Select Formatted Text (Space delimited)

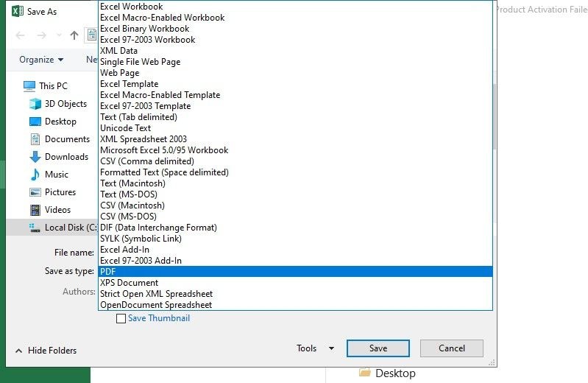click(295, 172)
